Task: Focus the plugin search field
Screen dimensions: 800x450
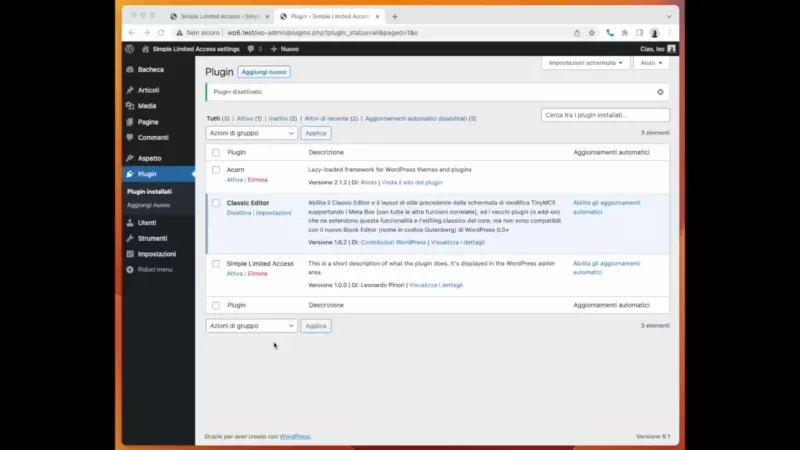Action: coord(605,115)
